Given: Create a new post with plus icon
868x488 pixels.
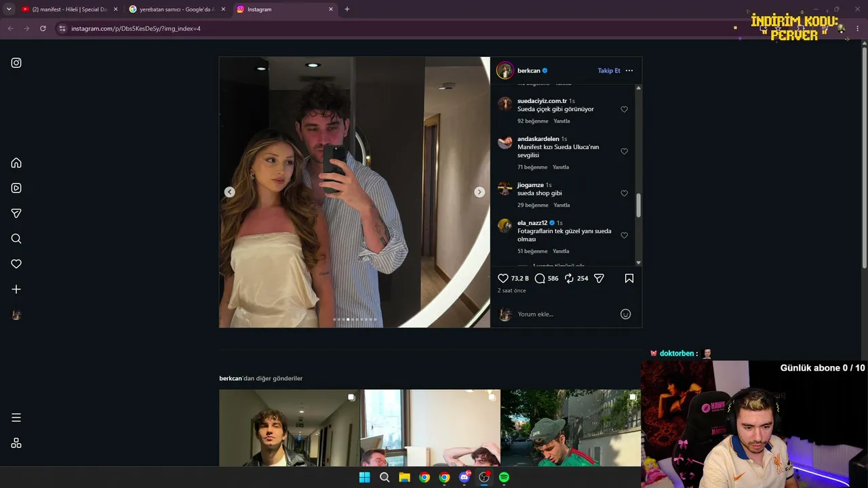Looking at the screenshot, I should 16,289.
